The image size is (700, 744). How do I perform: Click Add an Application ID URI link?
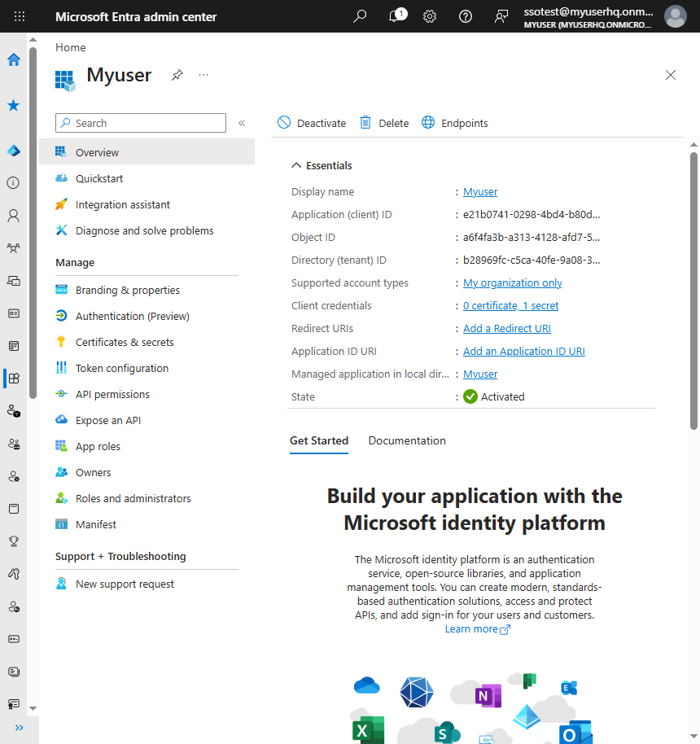click(524, 351)
